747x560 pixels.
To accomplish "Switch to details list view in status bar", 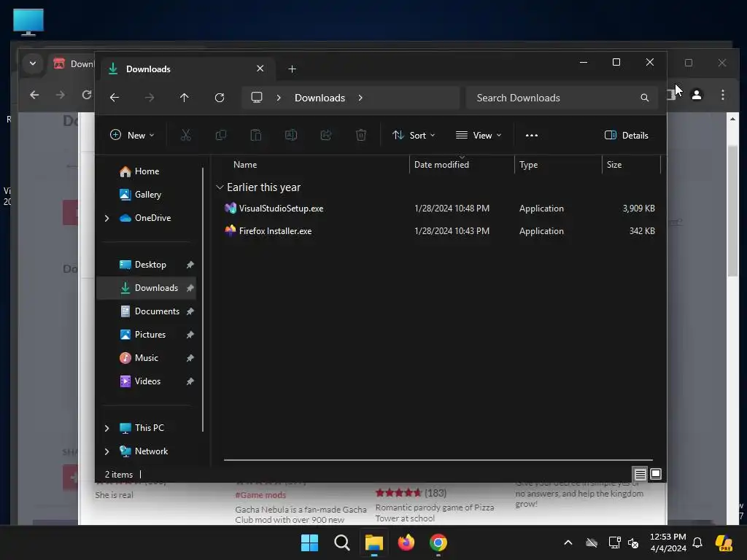I will pos(640,474).
